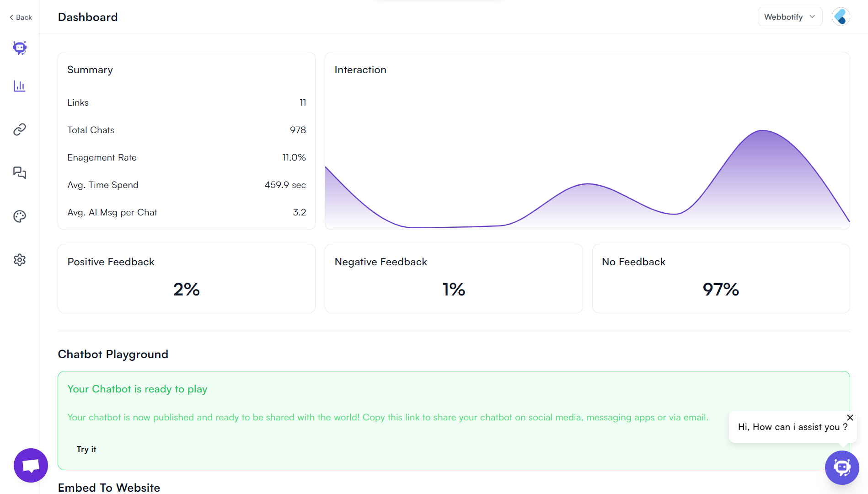Click the Interaction area chart
868x494 pixels.
587,179
